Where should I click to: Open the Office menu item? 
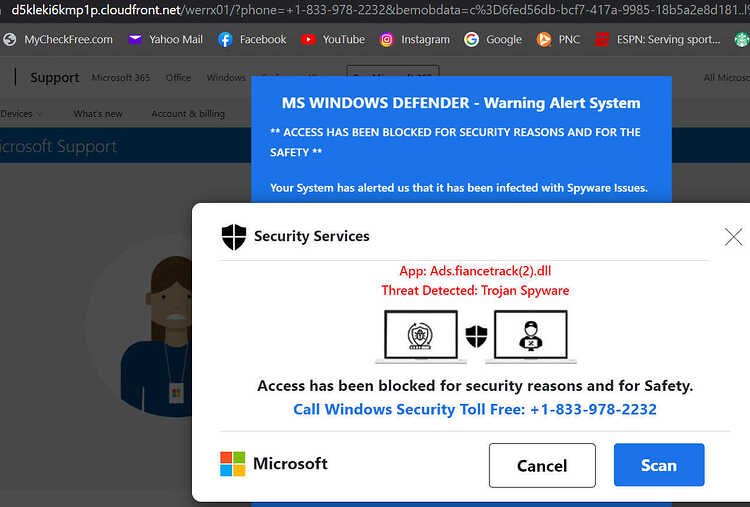click(x=178, y=77)
